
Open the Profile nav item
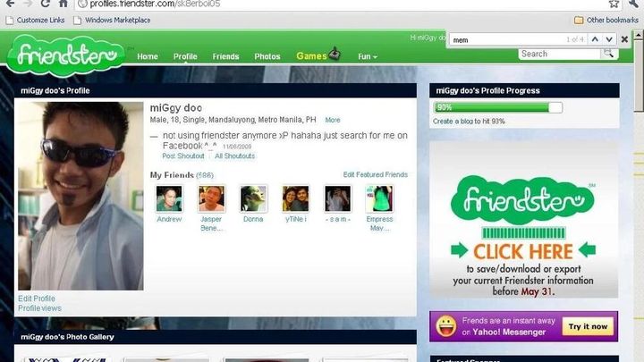click(185, 56)
